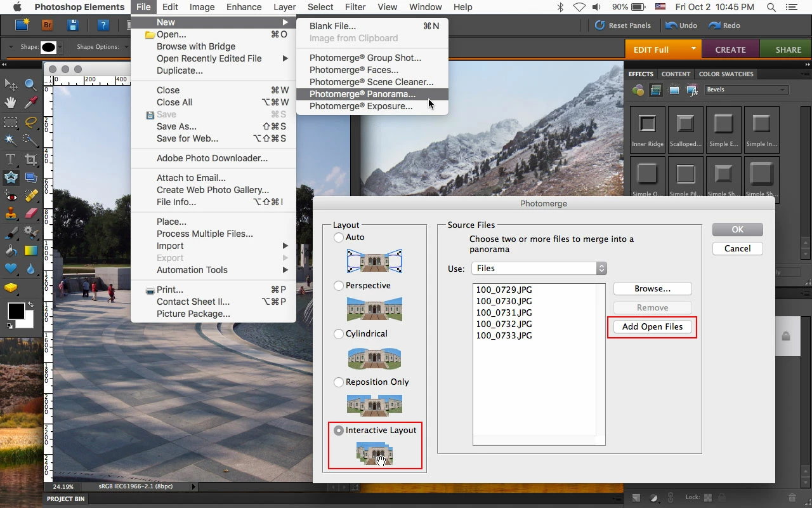Select the Straighten tool
Image resolution: width=812 pixels, height=508 pixels.
30,178
